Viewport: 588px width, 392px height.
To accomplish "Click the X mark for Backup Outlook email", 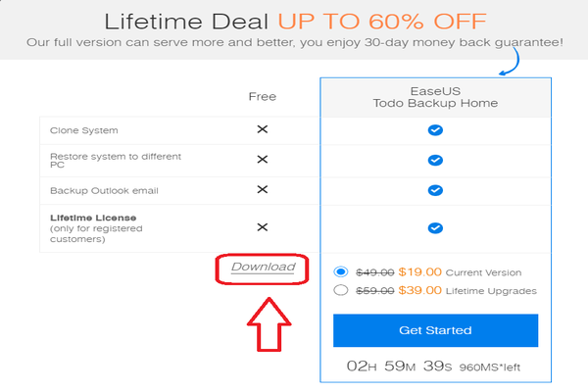I will (x=262, y=189).
